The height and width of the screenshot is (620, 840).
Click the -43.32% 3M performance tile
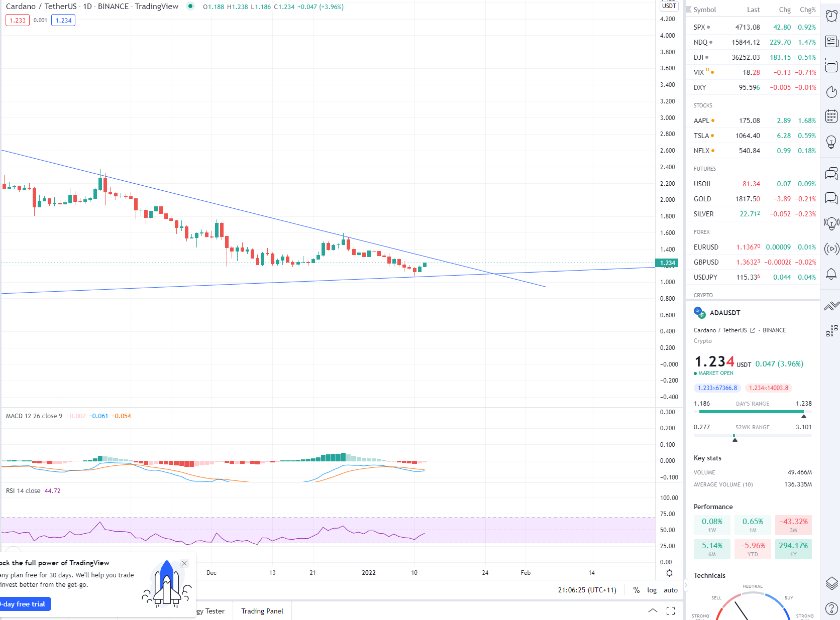(793, 525)
